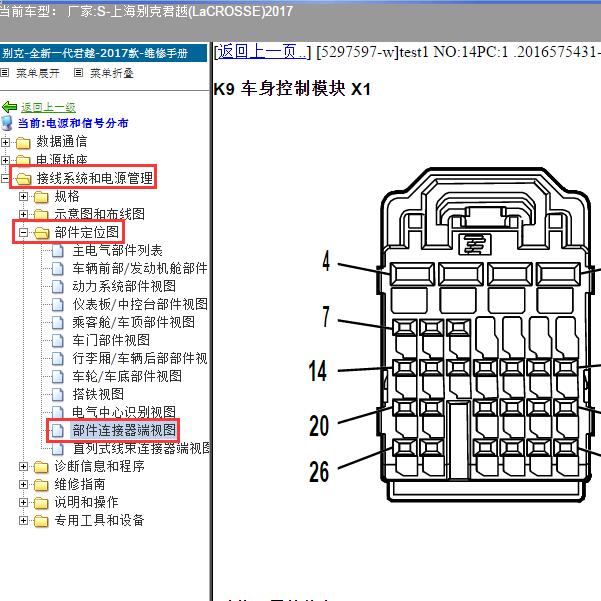This screenshot has width=601, height=601.
Task: Click the green back arrow icon
Action: coord(9,107)
